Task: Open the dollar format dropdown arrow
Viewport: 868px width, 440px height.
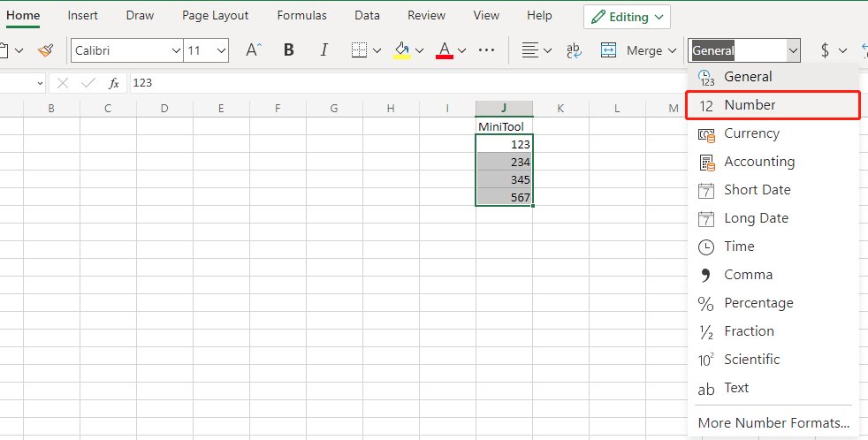Action: pos(842,51)
